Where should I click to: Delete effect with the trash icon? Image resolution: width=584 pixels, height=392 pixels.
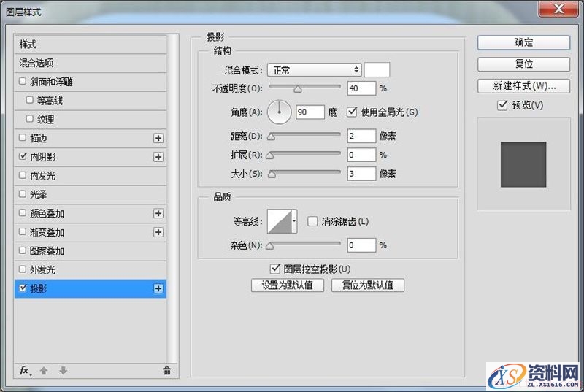coord(166,370)
